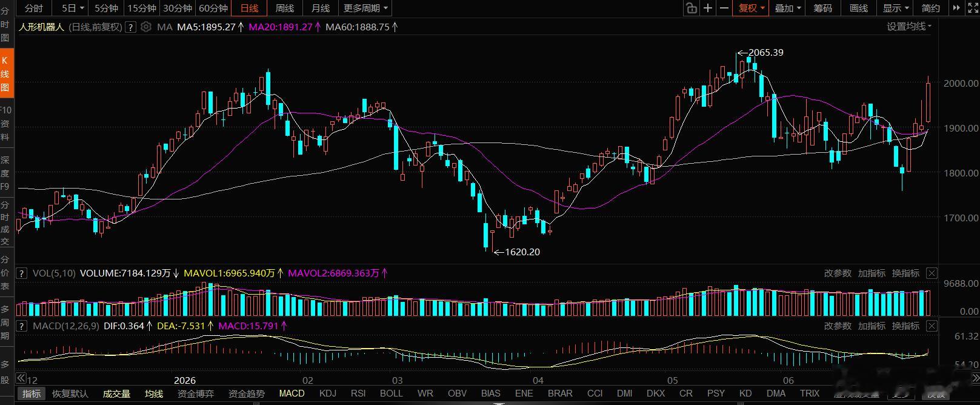Click the 1620.20 low price label
980x405 pixels.
coord(522,252)
